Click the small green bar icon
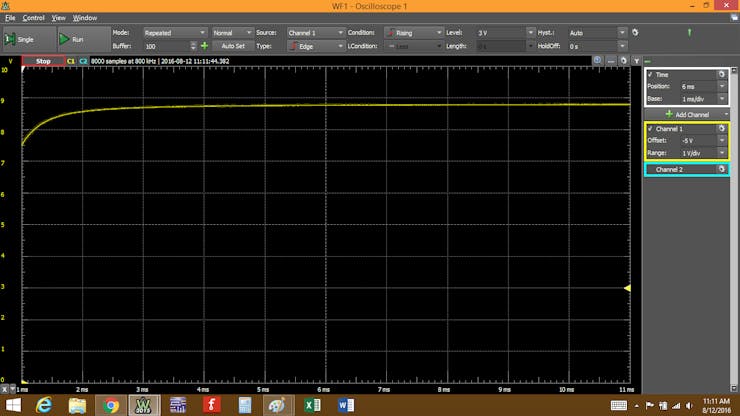This screenshot has width=740, height=416. pyautogui.click(x=648, y=61)
